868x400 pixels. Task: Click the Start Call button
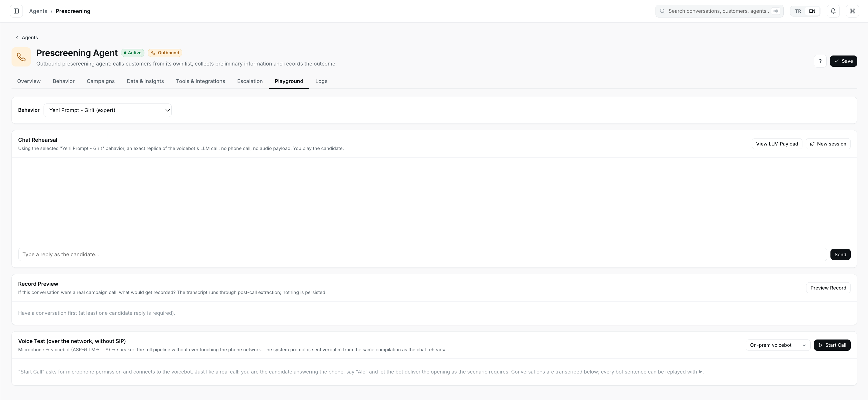tap(832, 345)
